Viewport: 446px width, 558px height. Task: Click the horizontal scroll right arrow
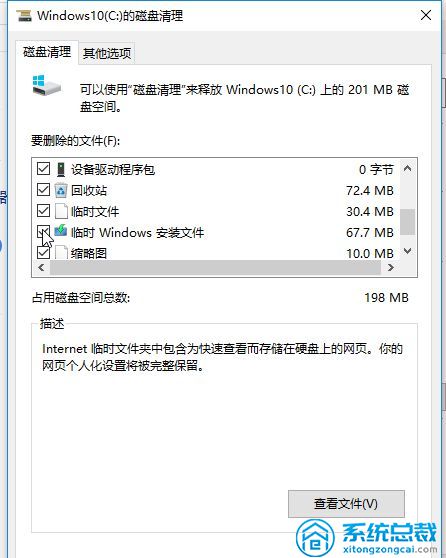coord(391,267)
